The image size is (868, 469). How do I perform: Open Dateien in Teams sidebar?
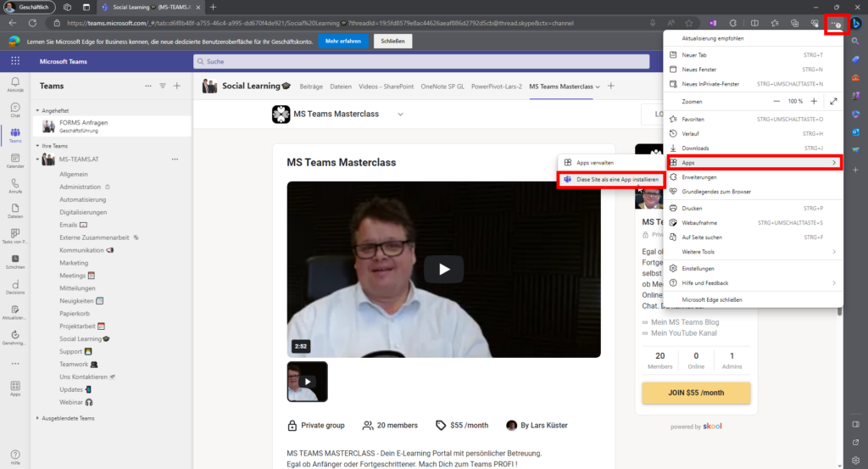(x=15, y=211)
